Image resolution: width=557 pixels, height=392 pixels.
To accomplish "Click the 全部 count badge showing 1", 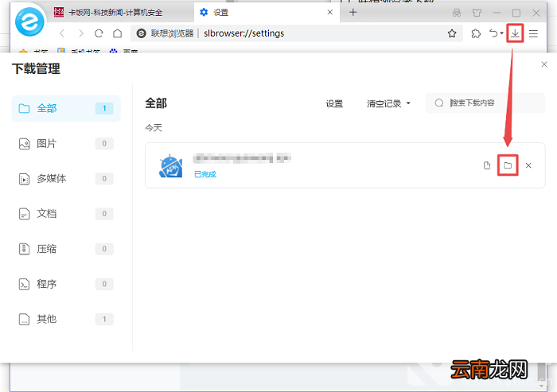I will point(104,108).
